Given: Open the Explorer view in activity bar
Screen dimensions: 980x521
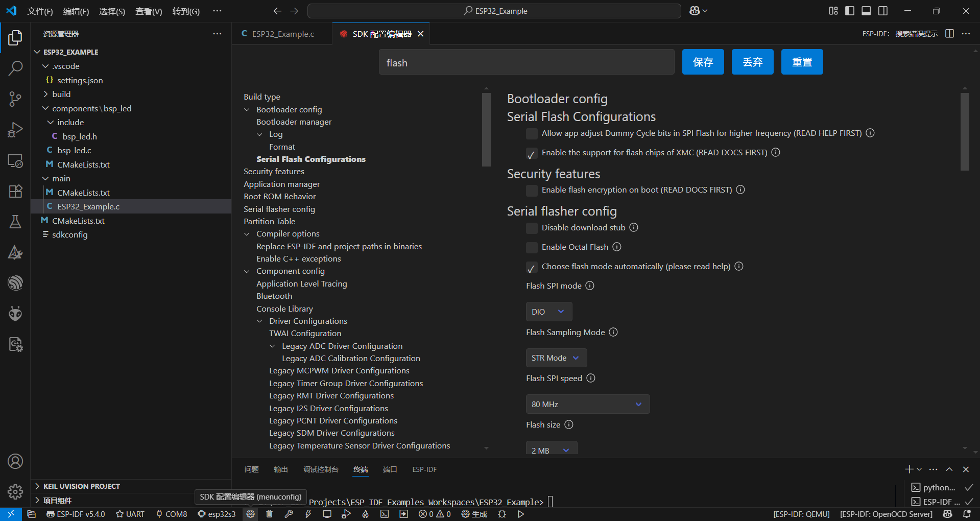Looking at the screenshot, I should [x=15, y=37].
